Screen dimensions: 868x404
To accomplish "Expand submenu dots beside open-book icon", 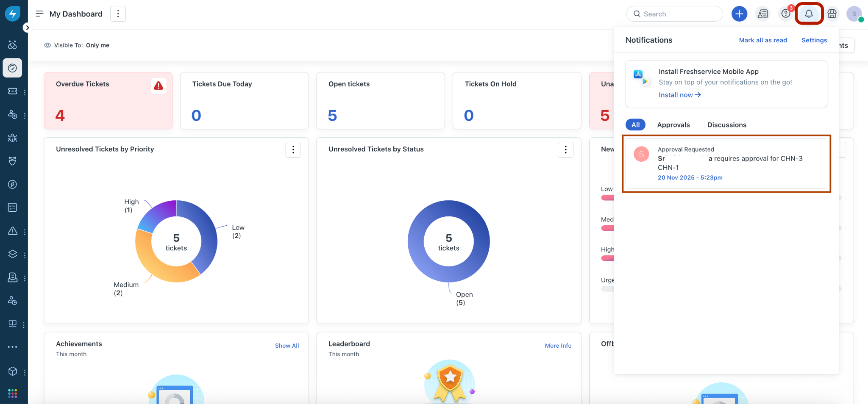I will click(x=24, y=325).
